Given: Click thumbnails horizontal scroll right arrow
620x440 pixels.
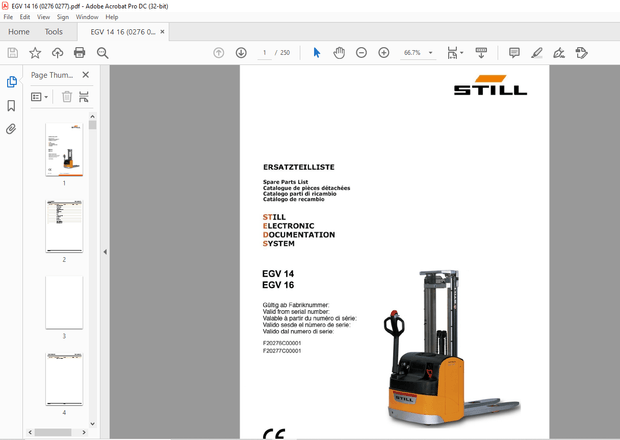Looking at the screenshot, I should (x=84, y=432).
